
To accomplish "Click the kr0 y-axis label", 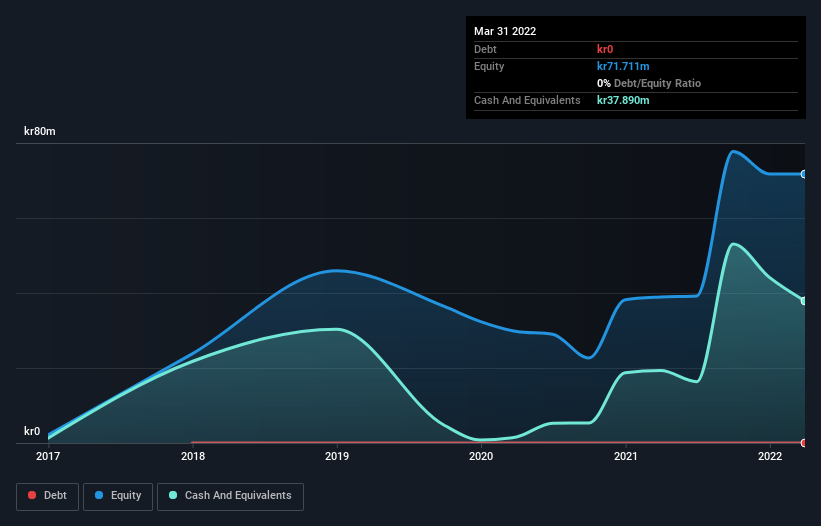I will (32, 431).
